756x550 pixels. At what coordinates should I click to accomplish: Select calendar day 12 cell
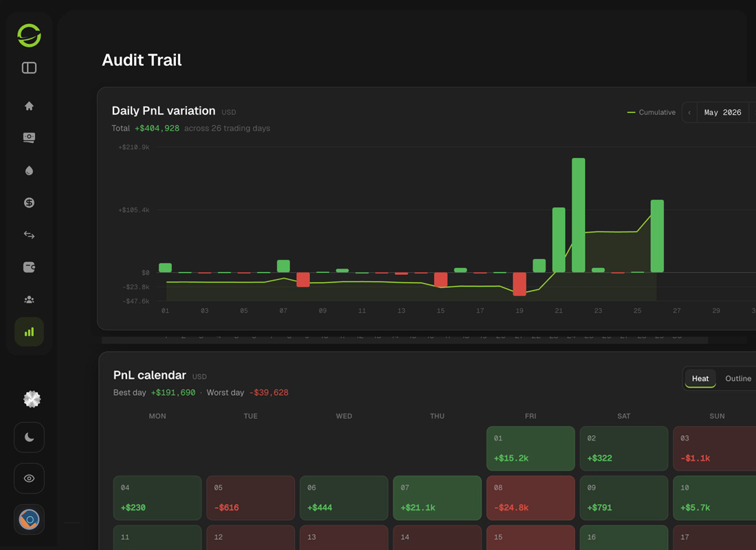250,538
